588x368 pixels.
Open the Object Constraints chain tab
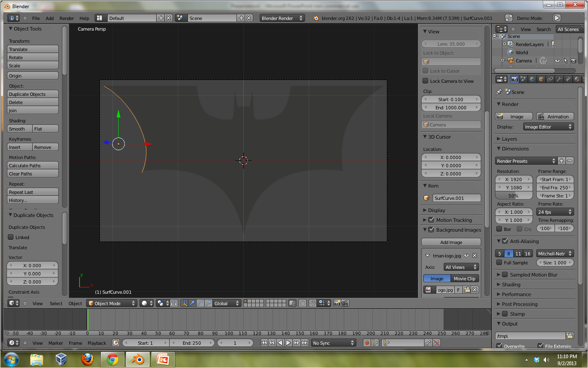pos(550,79)
